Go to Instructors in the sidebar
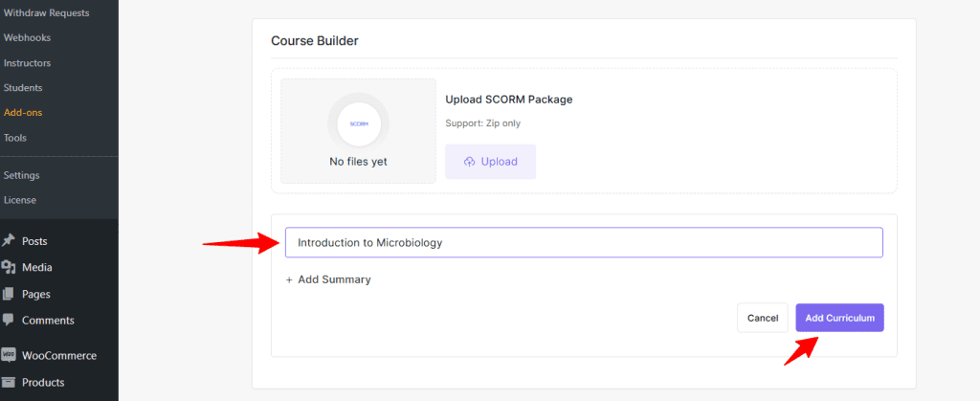The height and width of the screenshot is (401, 980). point(27,63)
